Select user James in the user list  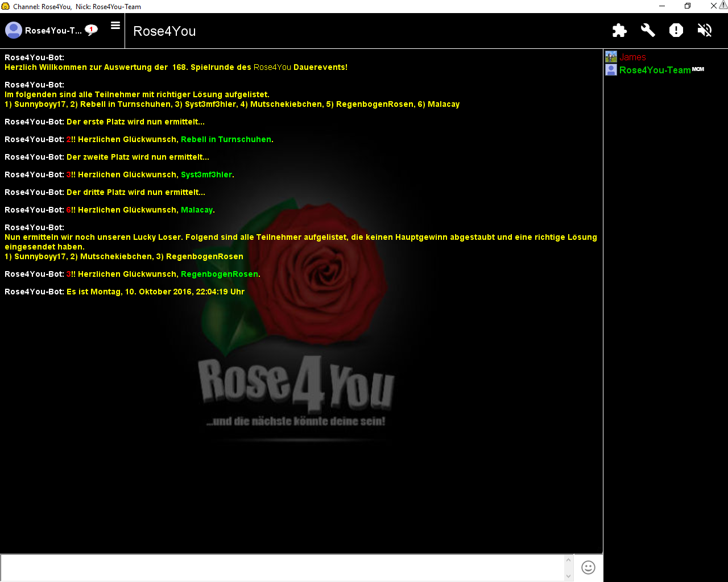coord(632,57)
